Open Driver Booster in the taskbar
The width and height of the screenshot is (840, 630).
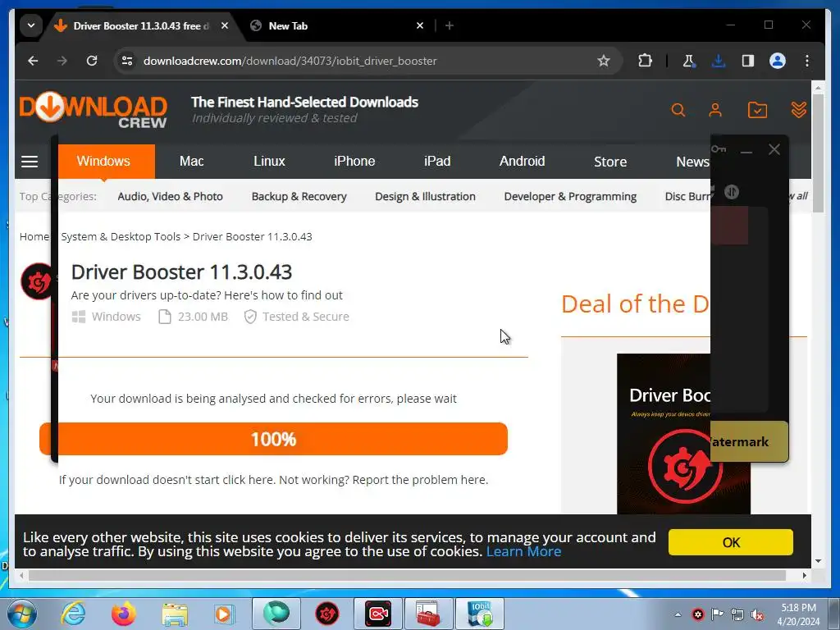point(326,614)
